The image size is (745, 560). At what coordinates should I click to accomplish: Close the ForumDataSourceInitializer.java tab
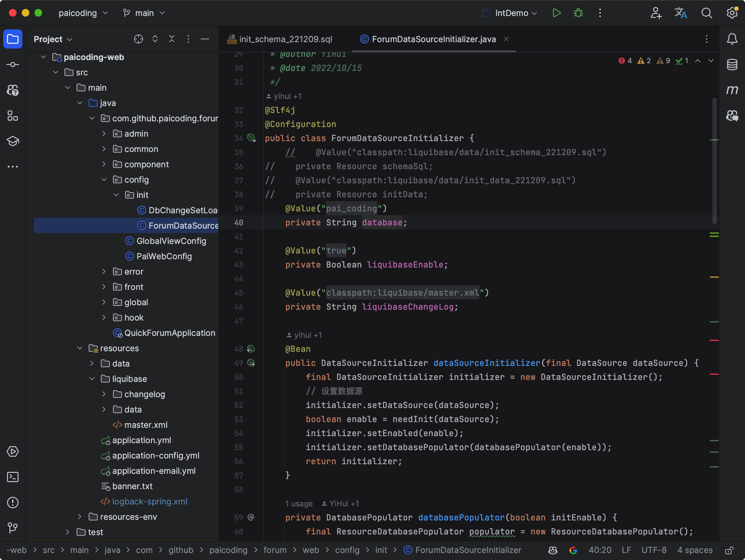point(506,39)
